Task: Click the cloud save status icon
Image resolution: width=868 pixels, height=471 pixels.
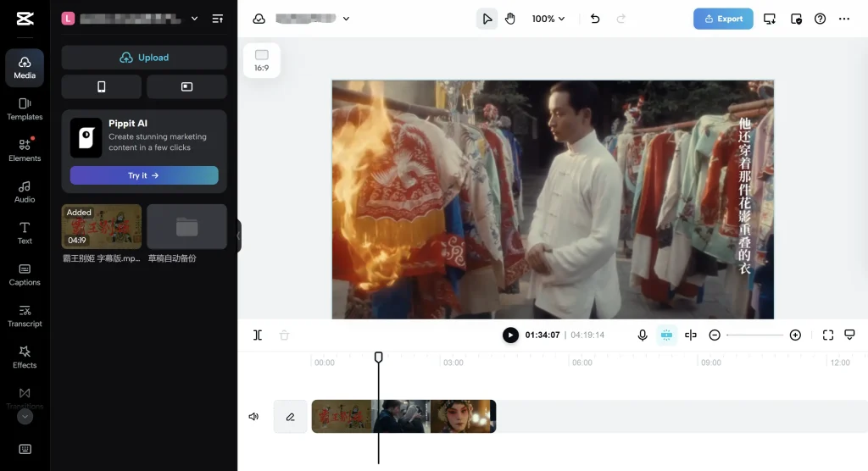Action: [259, 19]
